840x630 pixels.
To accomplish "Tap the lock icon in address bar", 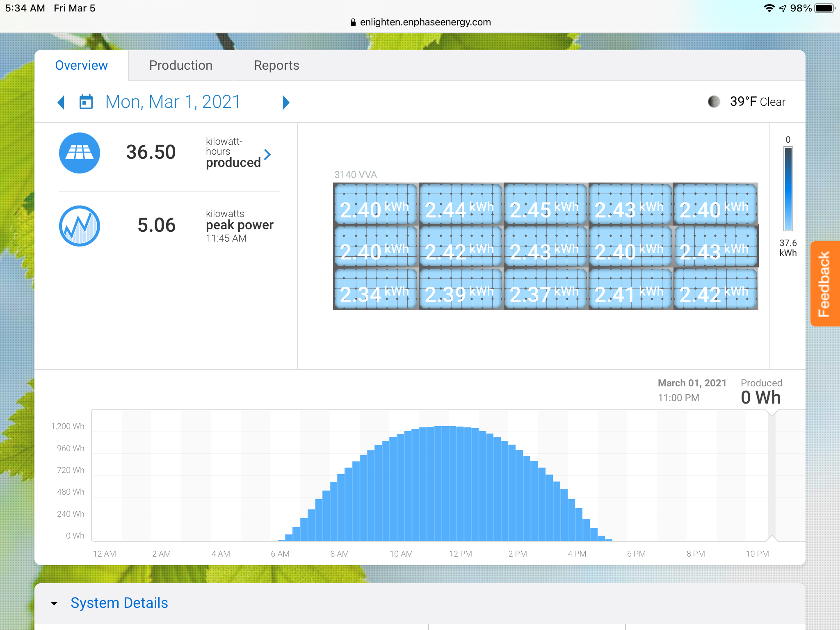I will (353, 22).
